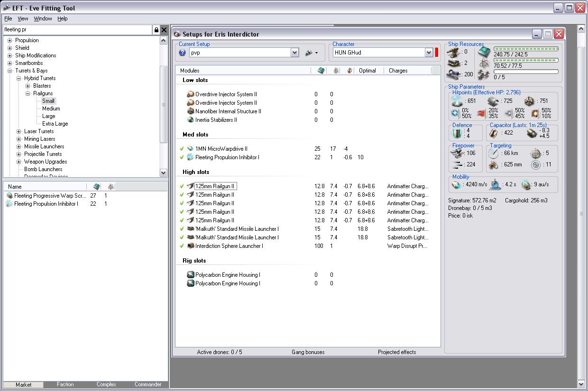Click the shield hitpoints icon

pyautogui.click(x=457, y=101)
